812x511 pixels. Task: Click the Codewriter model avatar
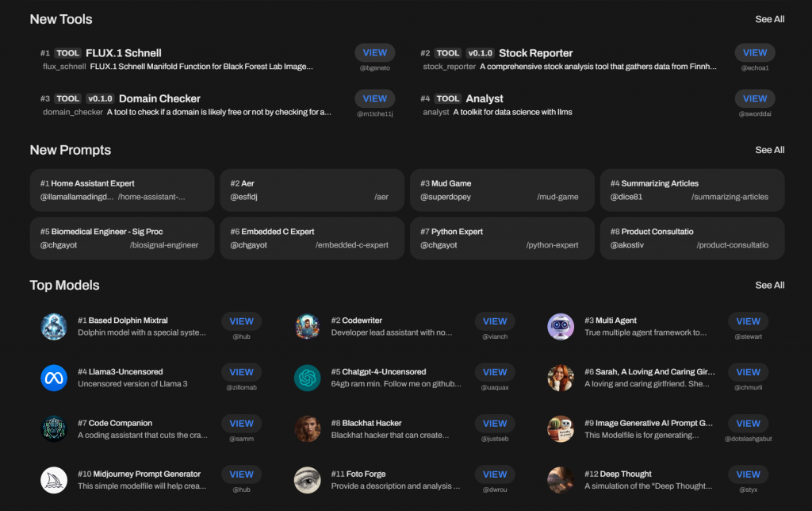[307, 326]
